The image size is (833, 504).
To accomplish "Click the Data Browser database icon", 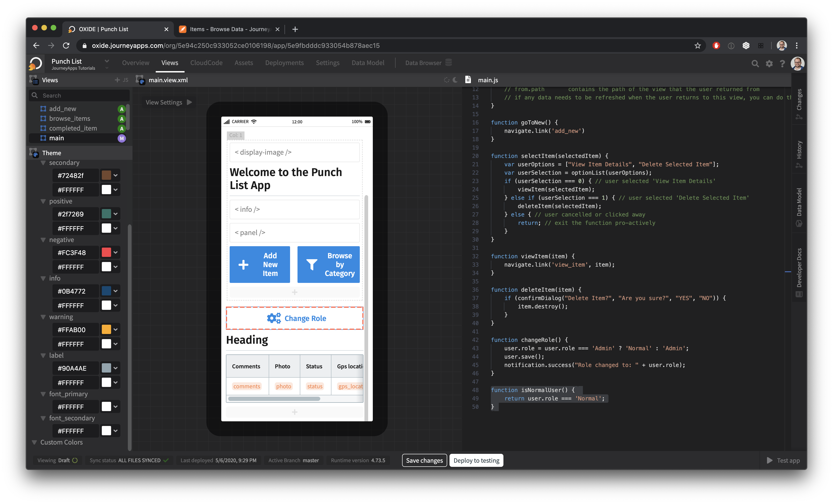I will pos(448,62).
